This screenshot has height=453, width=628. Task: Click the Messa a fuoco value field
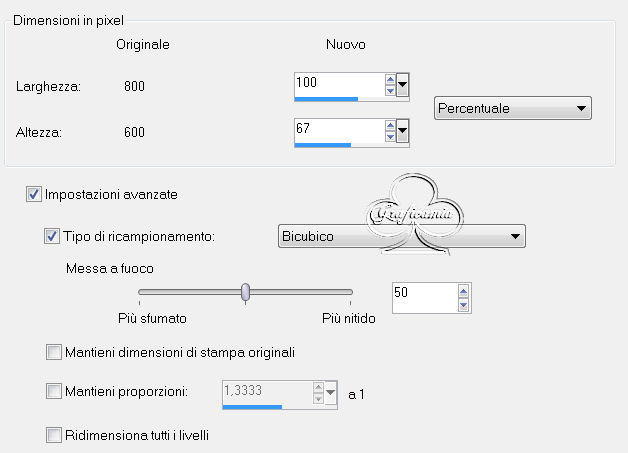tap(425, 298)
